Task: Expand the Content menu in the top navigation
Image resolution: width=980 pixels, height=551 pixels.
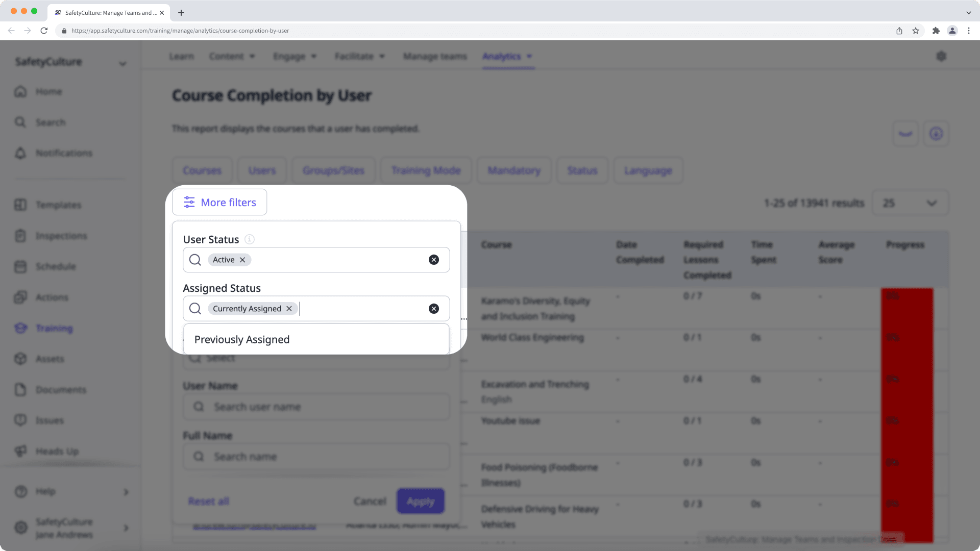Action: 232,56
